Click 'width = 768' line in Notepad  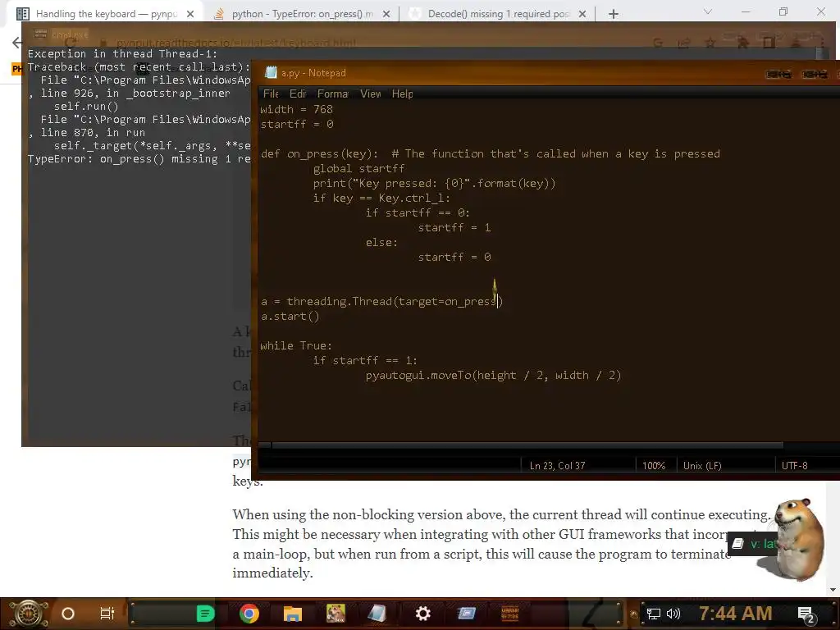296,109
